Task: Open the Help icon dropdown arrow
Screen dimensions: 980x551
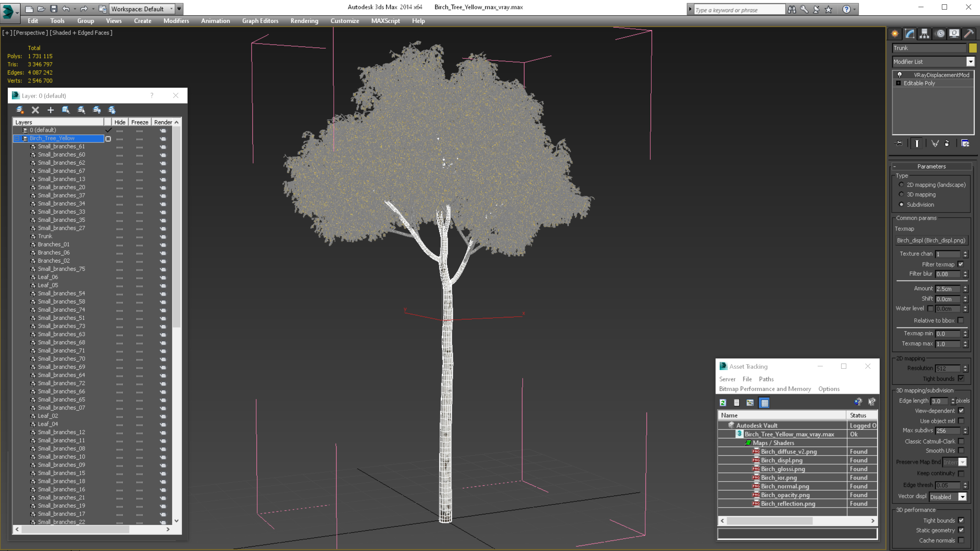Action: click(855, 10)
